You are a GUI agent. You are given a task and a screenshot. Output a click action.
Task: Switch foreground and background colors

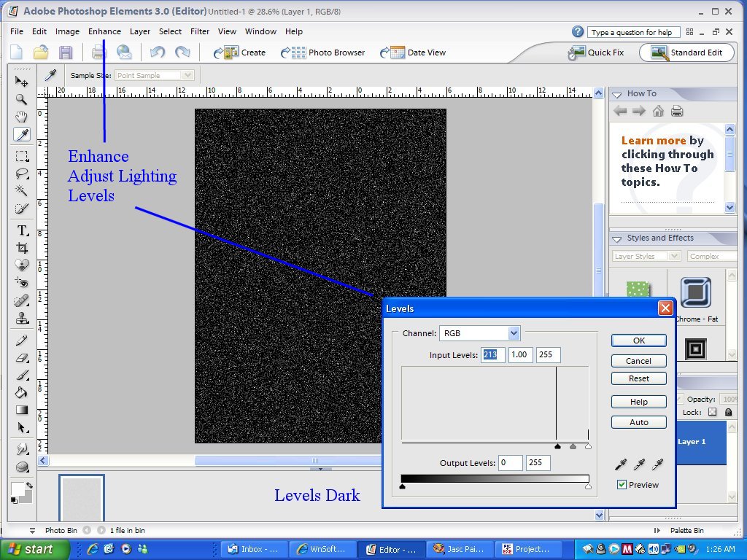[29, 485]
